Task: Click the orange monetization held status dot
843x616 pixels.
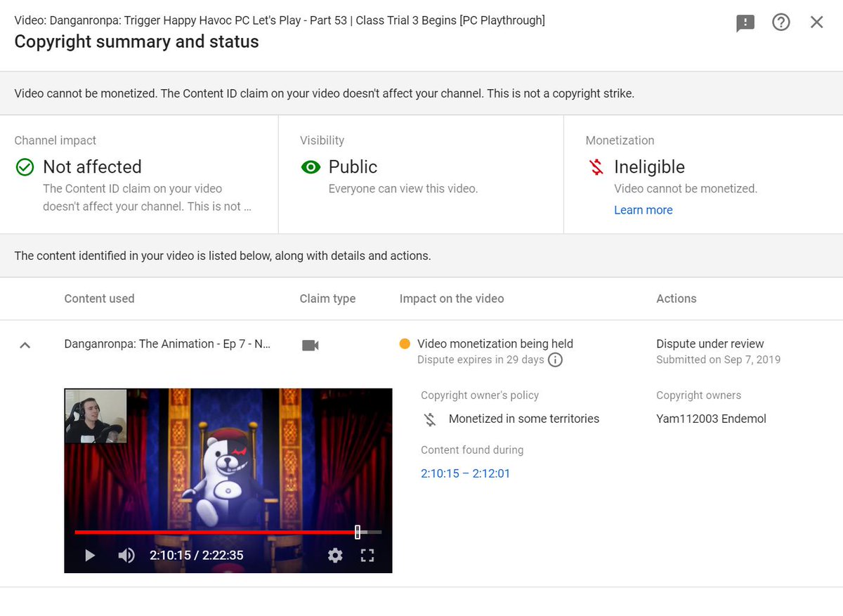Action: 405,344
